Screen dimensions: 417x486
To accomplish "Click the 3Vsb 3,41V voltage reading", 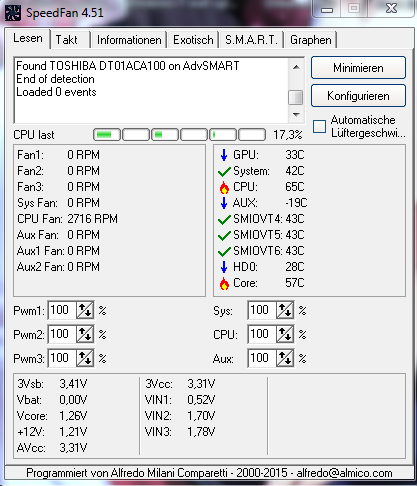I will 52,384.
